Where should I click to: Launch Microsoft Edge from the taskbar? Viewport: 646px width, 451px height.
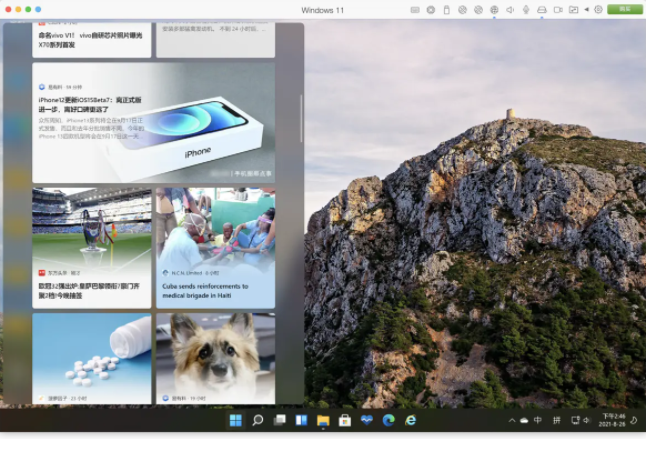click(x=388, y=420)
